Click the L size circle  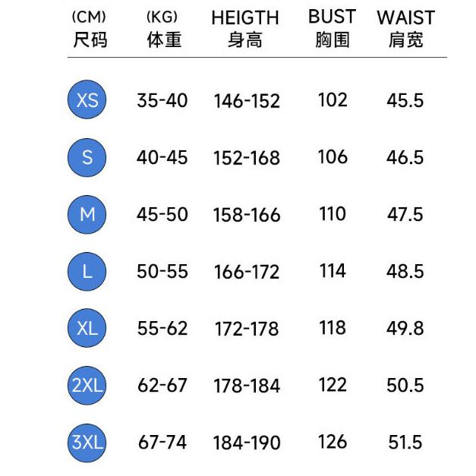pyautogui.click(x=87, y=271)
